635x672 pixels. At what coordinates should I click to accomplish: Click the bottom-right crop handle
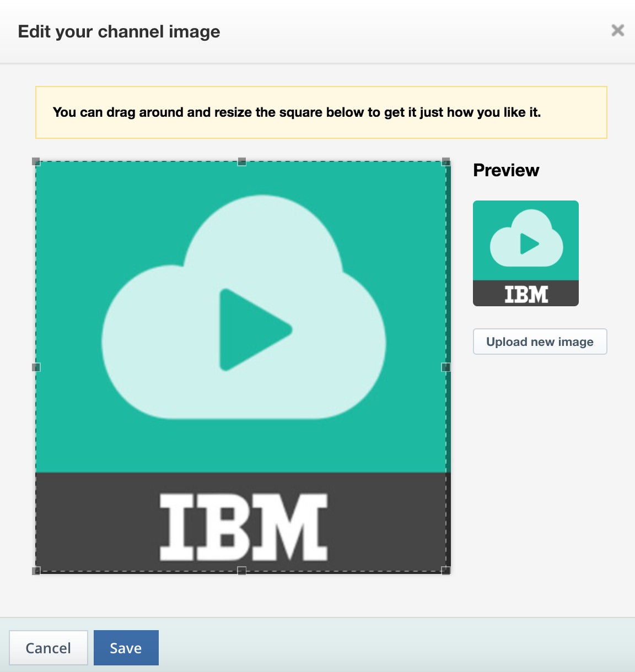point(446,571)
